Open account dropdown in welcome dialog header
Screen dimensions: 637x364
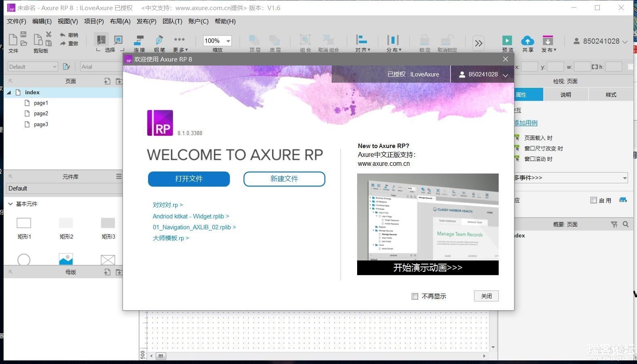pyautogui.click(x=505, y=75)
